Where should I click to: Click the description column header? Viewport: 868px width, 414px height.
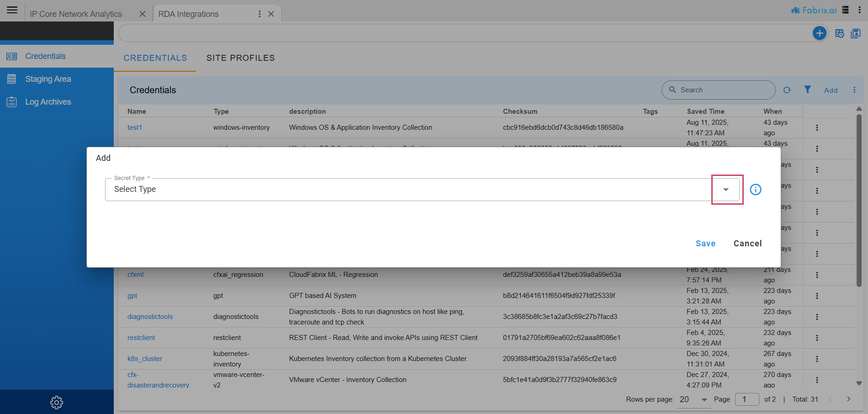click(x=307, y=111)
